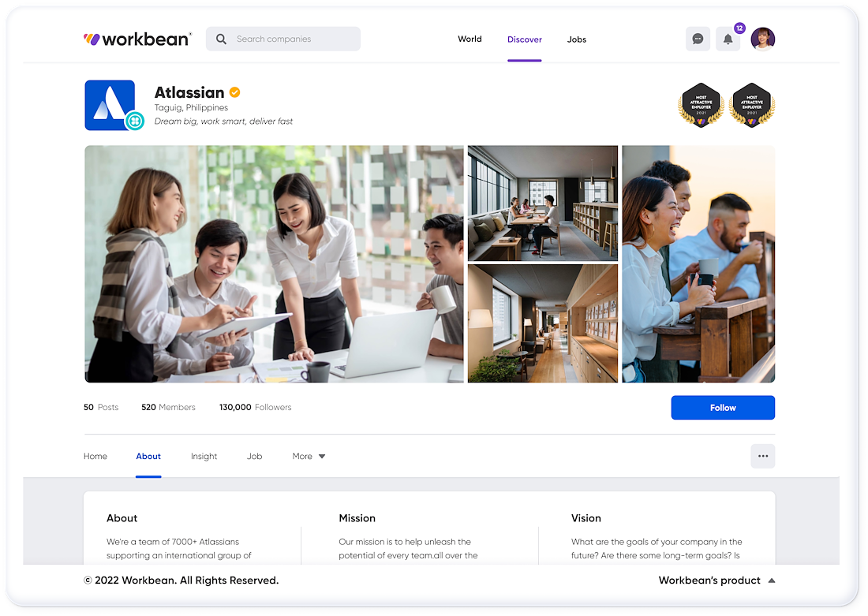
Task: Click the 'Dream big, work smart' tagline
Action: [223, 121]
